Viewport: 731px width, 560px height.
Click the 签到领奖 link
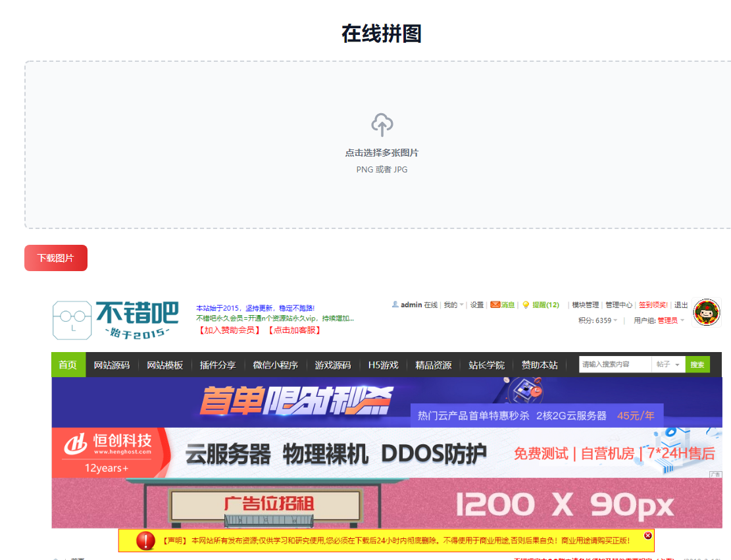pos(653,305)
